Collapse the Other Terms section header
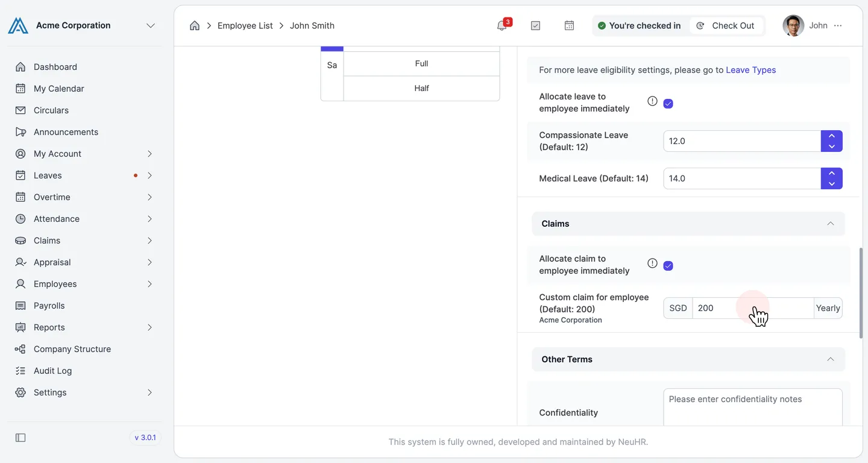 pos(688,359)
